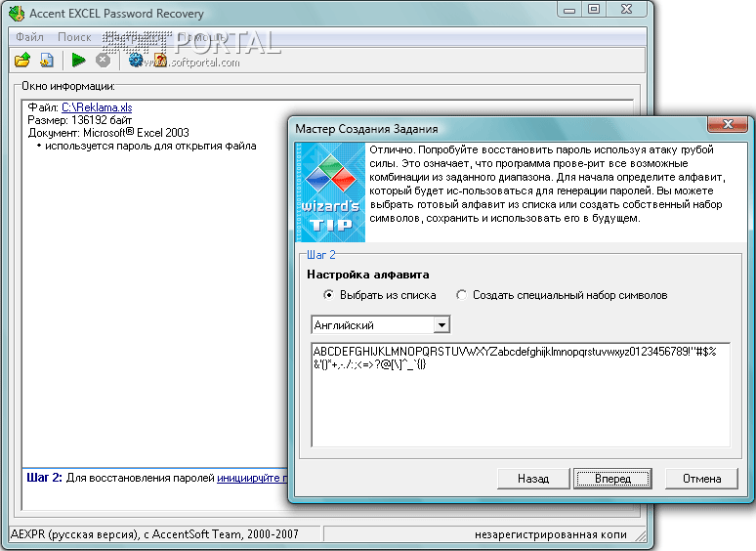Open the Настройки menu
756x551 pixels.
134,37
